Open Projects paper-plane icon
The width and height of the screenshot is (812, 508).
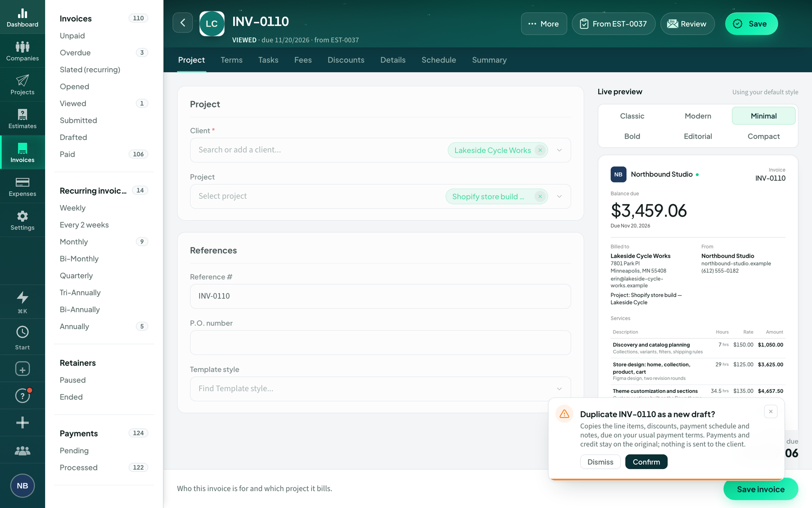(x=23, y=85)
